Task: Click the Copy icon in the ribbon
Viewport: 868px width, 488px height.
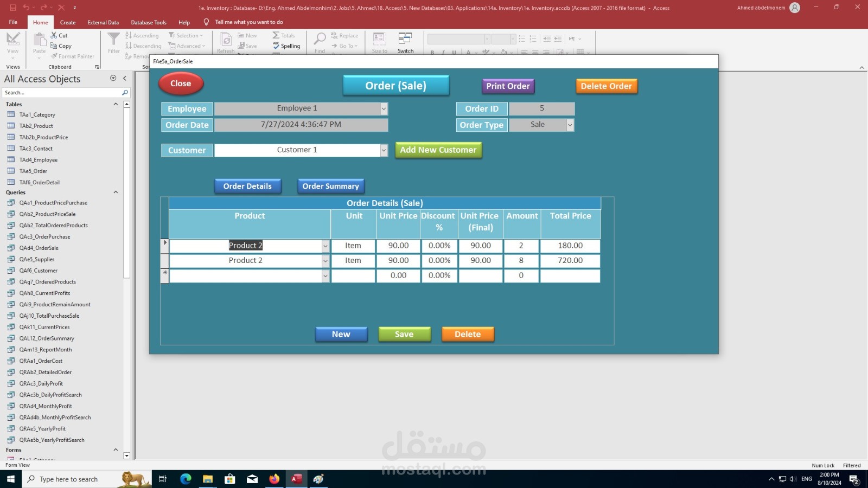Action: pyautogui.click(x=54, y=46)
